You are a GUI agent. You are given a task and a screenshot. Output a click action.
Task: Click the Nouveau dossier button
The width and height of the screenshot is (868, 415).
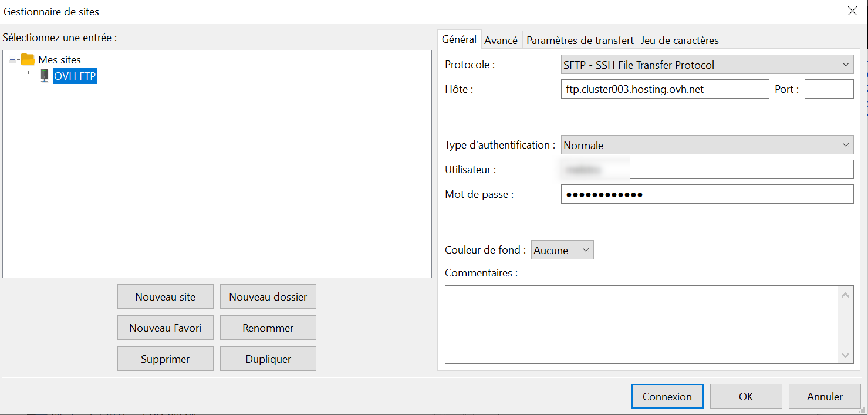click(x=268, y=297)
